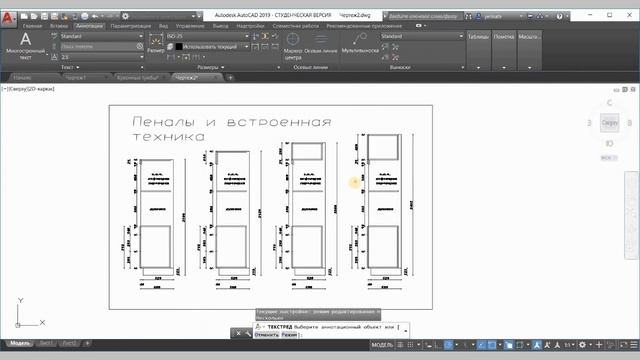Open the multileader style Standard dropdown
Viewport: 640px width, 360px height.
point(422,36)
